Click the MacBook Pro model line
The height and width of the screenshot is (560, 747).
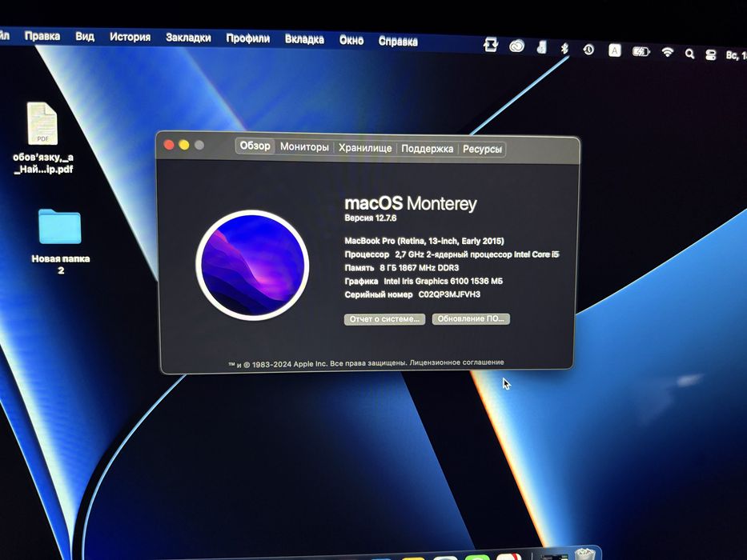(424, 241)
